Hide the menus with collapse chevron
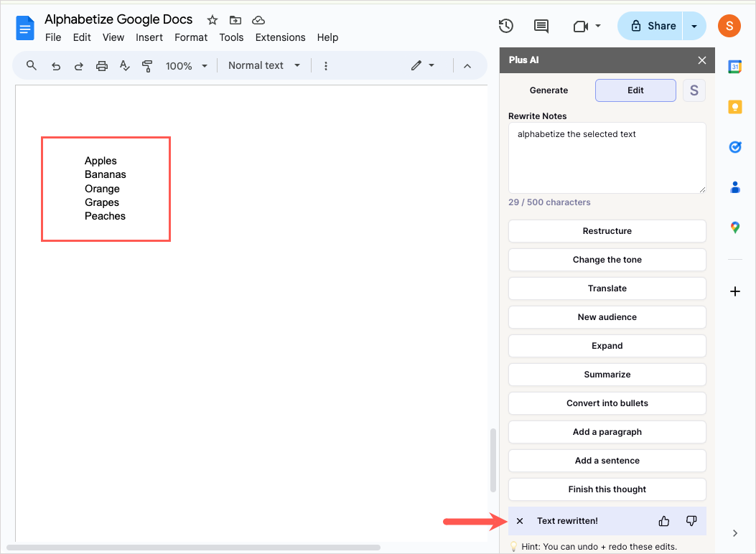Viewport: 756px width, 554px height. click(467, 66)
